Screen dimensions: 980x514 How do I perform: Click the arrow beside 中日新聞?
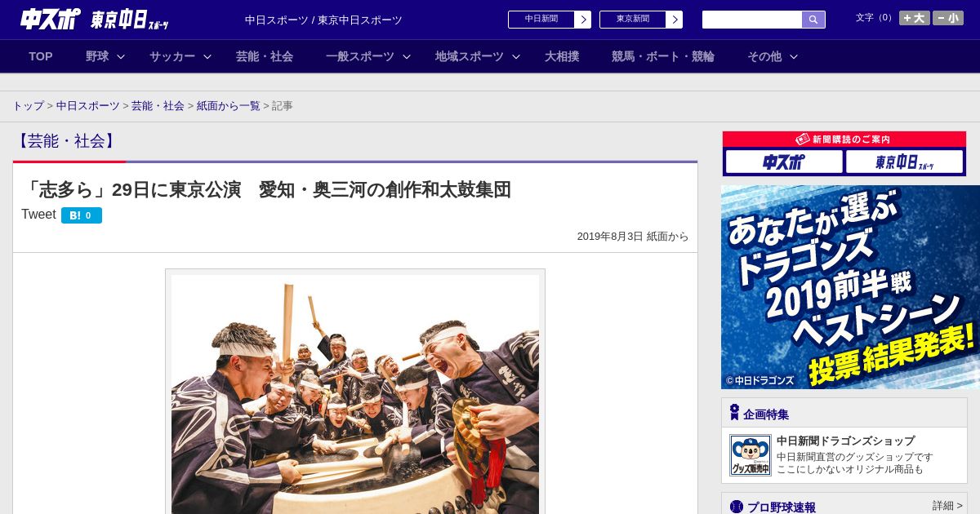pos(583,20)
